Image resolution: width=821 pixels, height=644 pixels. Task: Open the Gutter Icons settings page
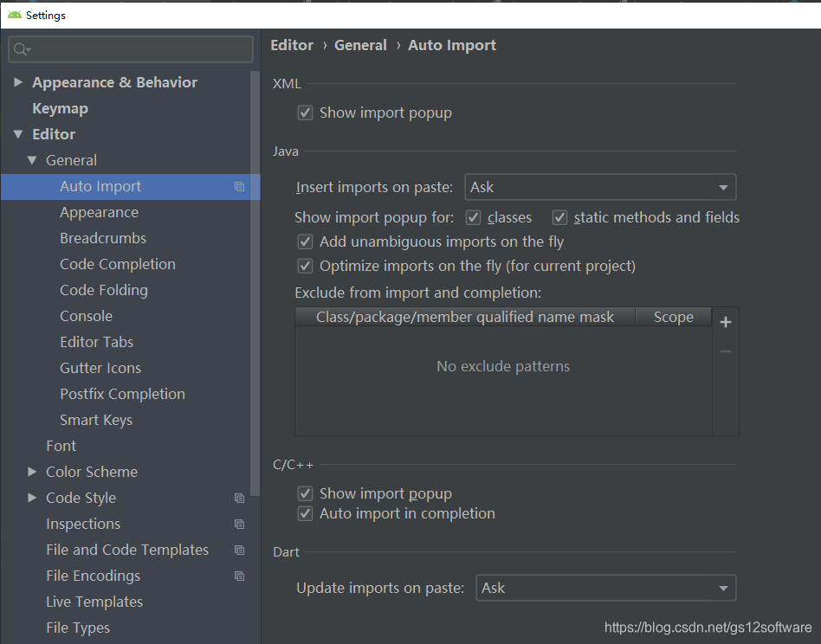[x=100, y=368]
